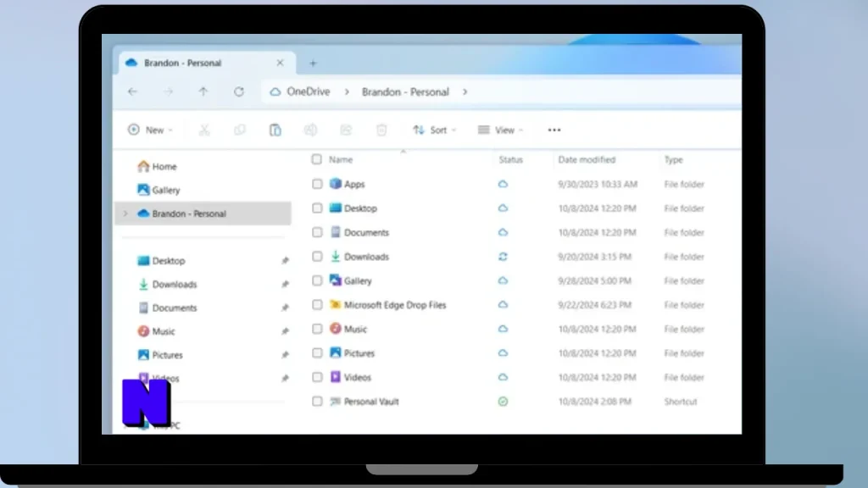
Task: Click the chevron after OneDrive in address bar
Action: [x=347, y=92]
